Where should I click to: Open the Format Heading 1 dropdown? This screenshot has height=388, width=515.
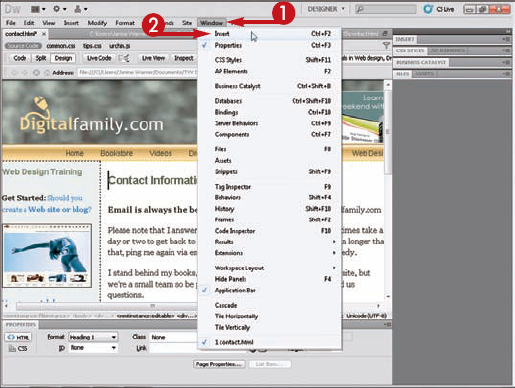point(93,337)
